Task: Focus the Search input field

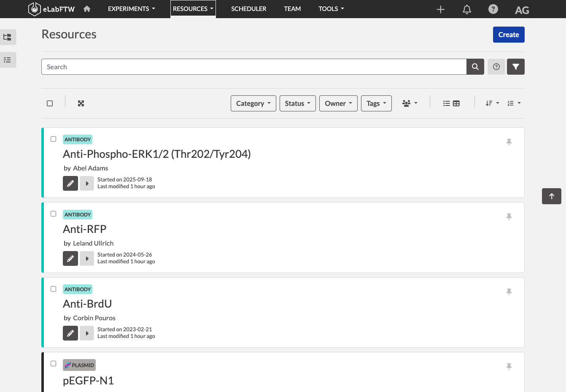Action: (254, 67)
